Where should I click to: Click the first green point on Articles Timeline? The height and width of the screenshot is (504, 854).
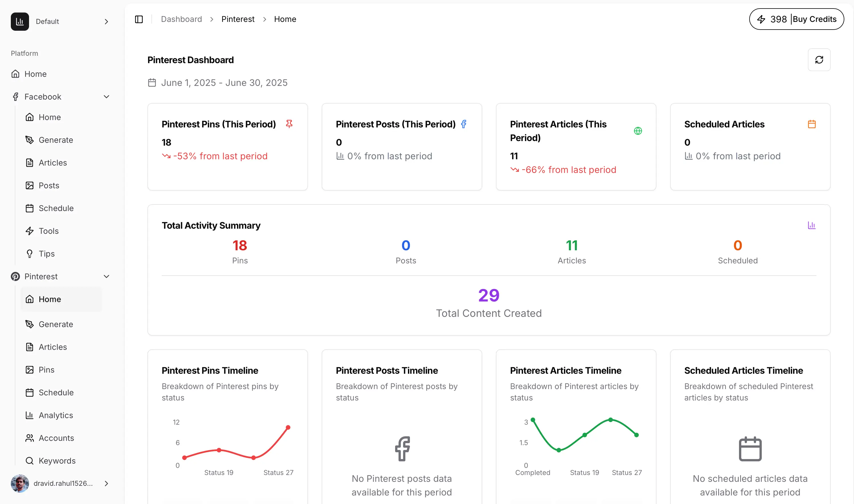533,420
